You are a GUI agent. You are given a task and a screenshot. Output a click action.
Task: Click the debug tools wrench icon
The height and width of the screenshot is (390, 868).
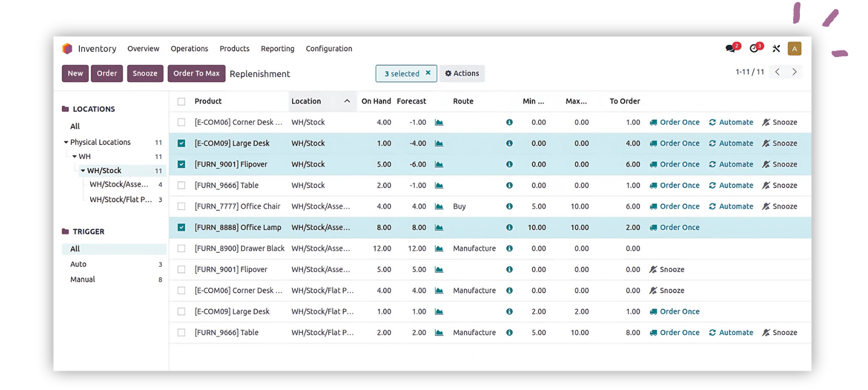[x=776, y=48]
